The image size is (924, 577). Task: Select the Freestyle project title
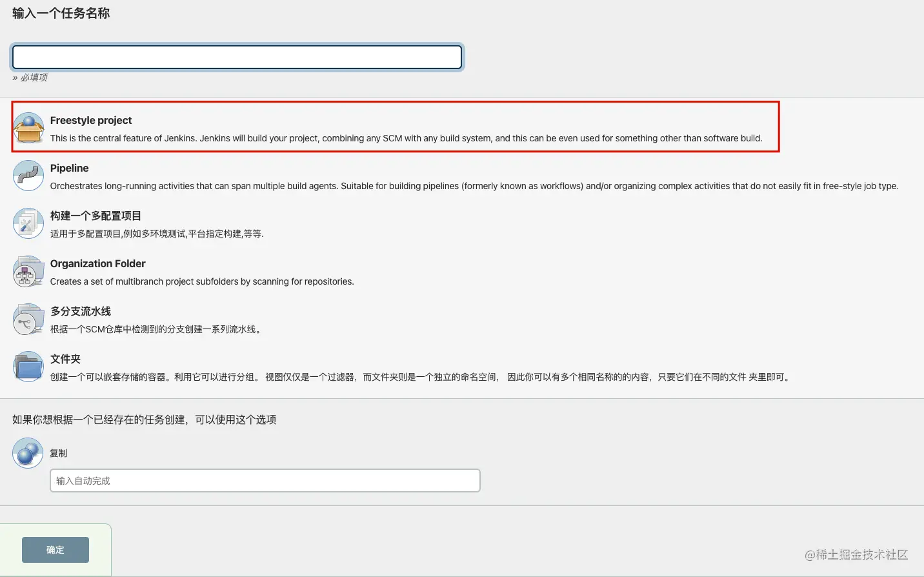pos(91,120)
